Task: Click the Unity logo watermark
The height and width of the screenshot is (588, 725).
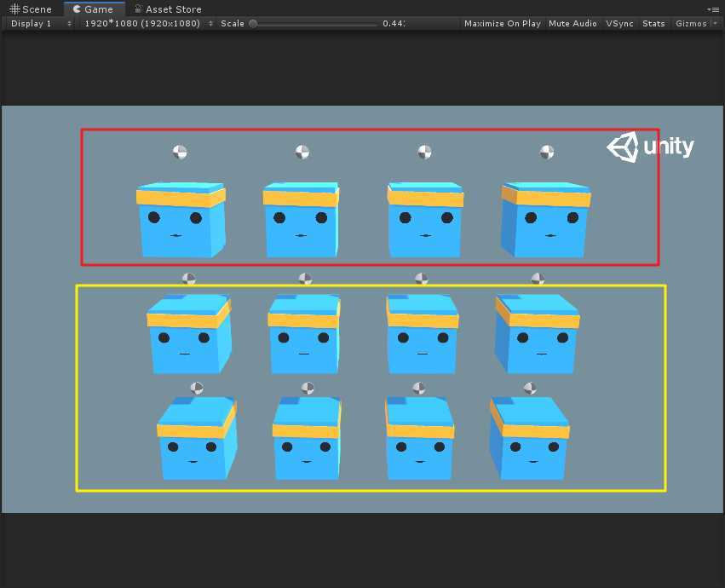Action: click(x=650, y=147)
